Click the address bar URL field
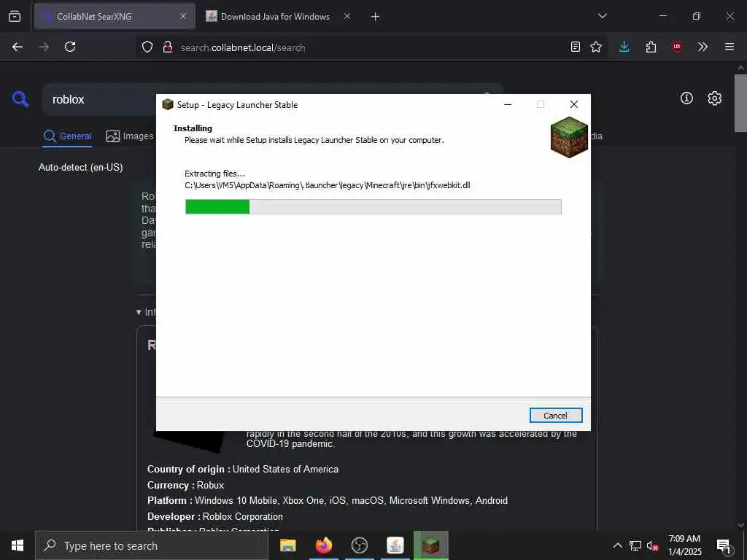 [x=371, y=47]
